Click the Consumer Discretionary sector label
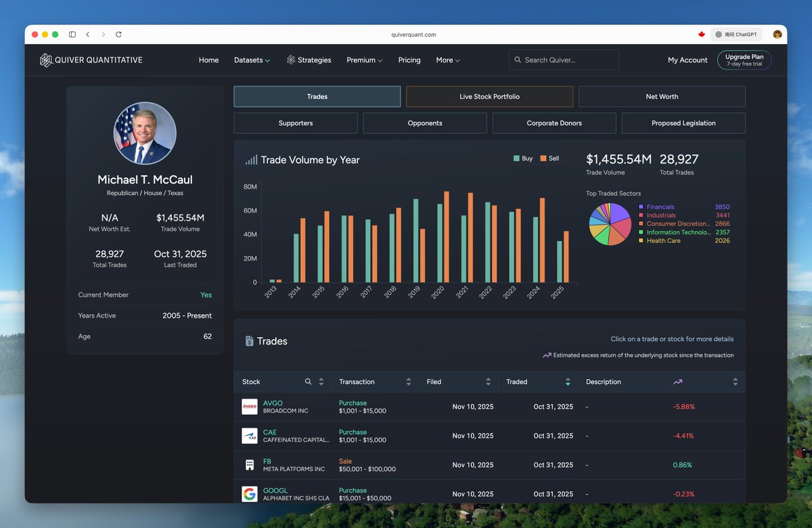The width and height of the screenshot is (812, 528). (x=678, y=224)
